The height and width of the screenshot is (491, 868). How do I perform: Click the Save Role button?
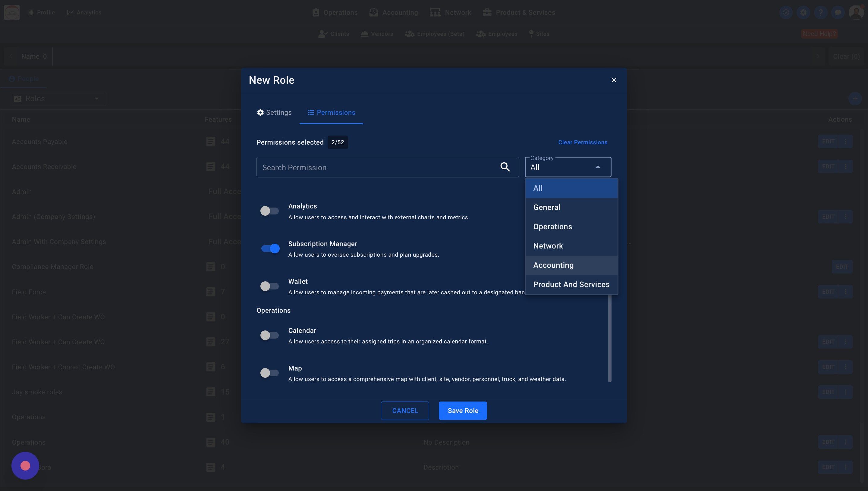pos(463,410)
